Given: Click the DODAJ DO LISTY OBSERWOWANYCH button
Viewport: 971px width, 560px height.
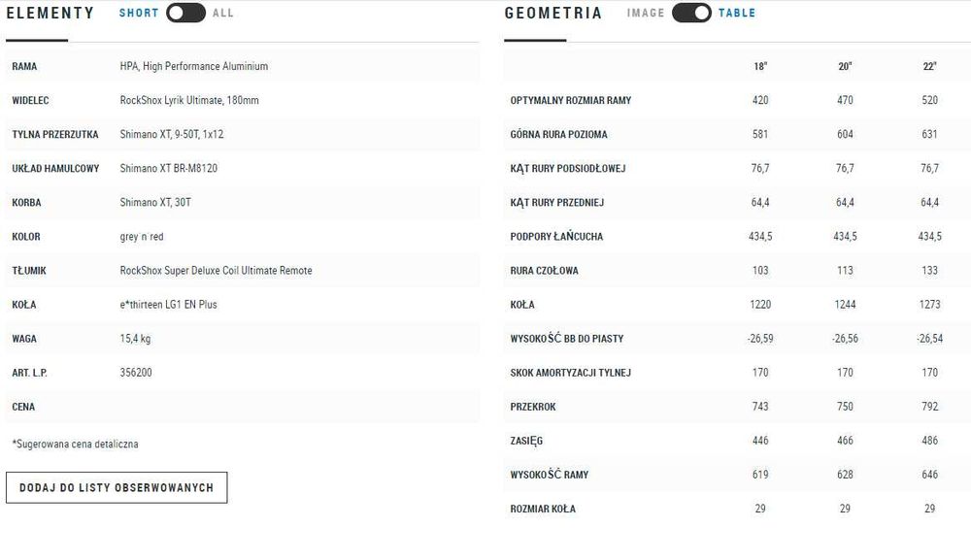Looking at the screenshot, I should pos(117,487).
